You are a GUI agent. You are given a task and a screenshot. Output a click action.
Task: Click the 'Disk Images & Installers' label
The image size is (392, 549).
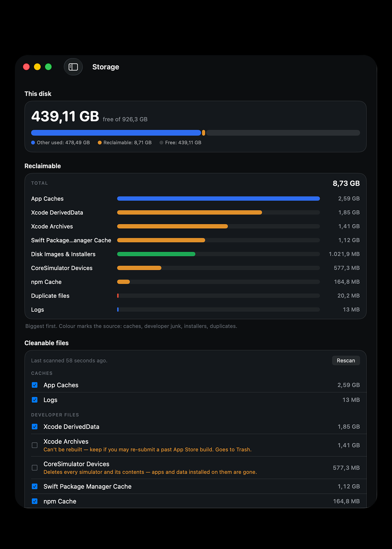click(x=64, y=254)
